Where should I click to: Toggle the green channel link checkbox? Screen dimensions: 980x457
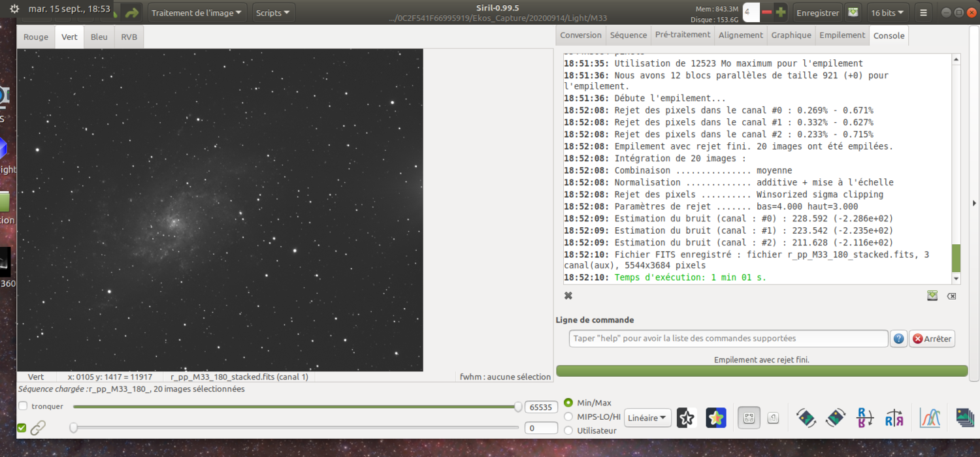click(x=22, y=428)
